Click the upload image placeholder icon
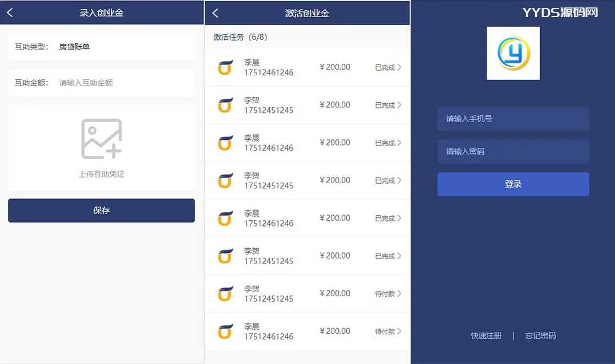615x364 pixels. point(102,139)
